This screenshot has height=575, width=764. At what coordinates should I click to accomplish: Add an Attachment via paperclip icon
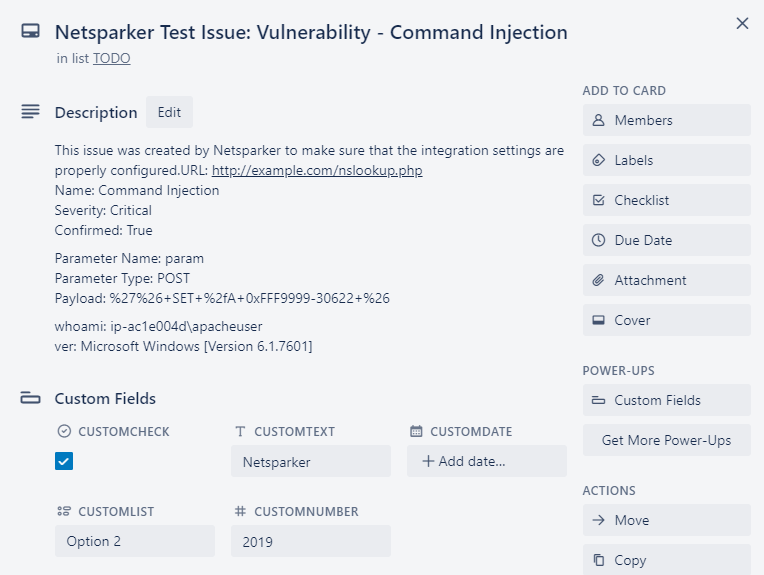(x=599, y=280)
